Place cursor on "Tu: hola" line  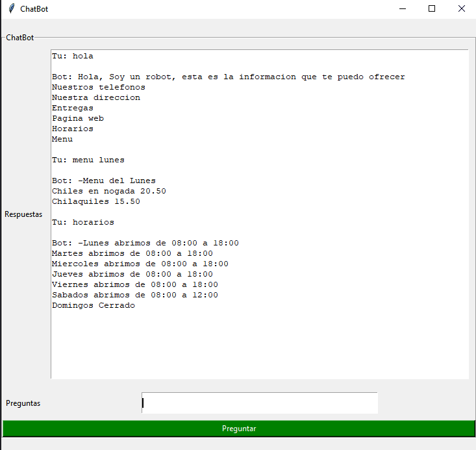click(x=73, y=56)
